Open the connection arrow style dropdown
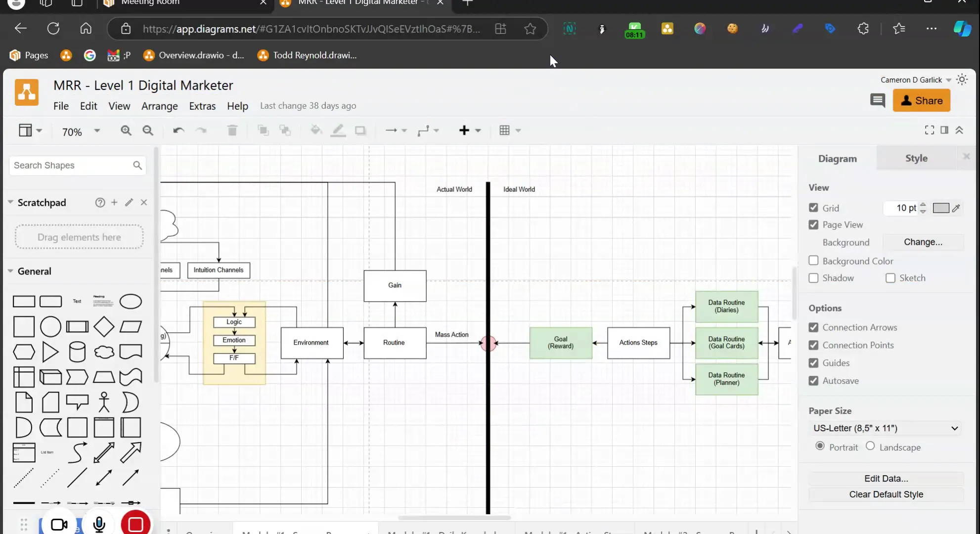 coord(396,131)
